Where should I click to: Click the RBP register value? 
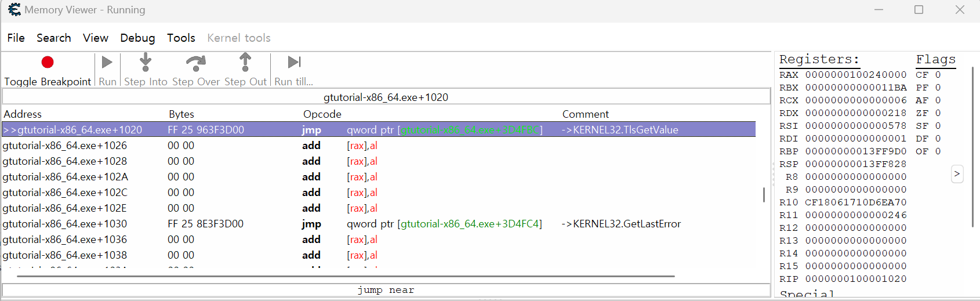coord(856,151)
